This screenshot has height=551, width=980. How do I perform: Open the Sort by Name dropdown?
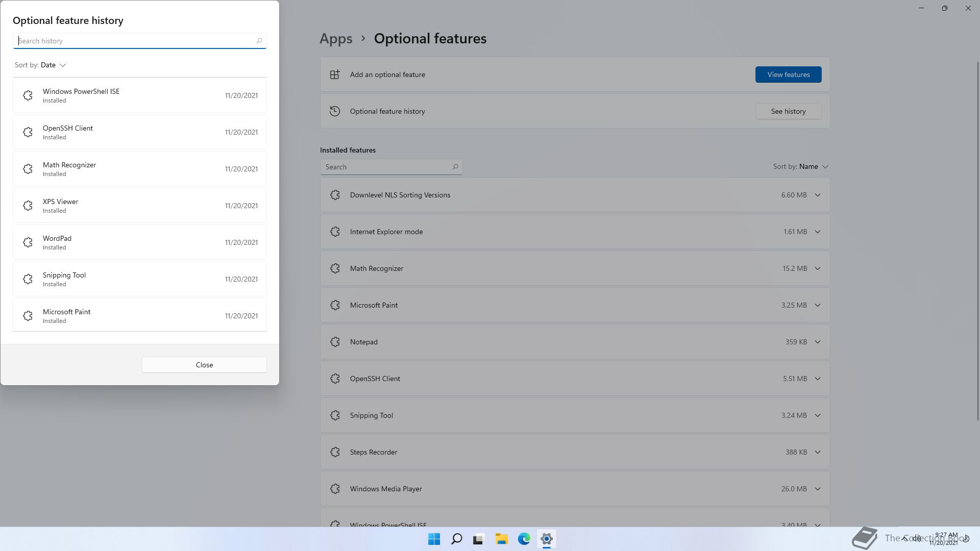click(801, 167)
